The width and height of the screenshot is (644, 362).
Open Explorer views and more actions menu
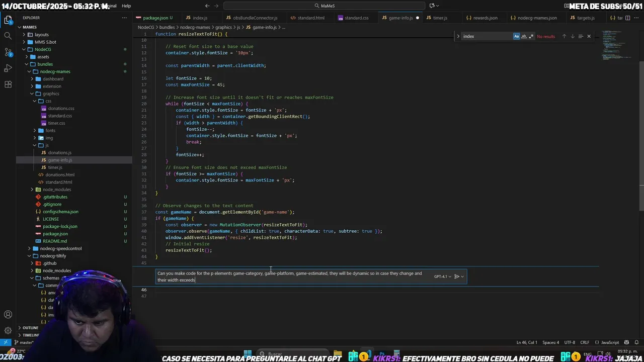124,18
